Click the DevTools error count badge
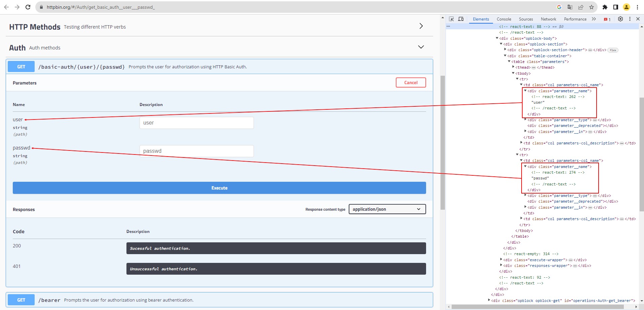This screenshot has height=310, width=644. (x=607, y=19)
